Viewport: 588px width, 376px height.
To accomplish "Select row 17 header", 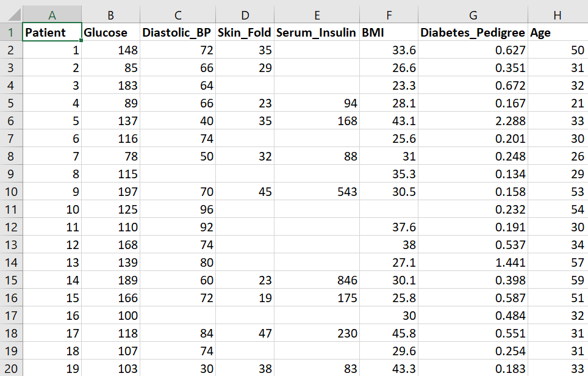I will [11, 316].
